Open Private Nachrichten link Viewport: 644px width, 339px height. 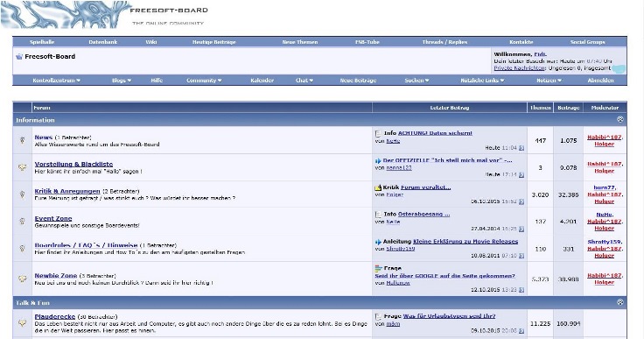[x=519, y=68]
